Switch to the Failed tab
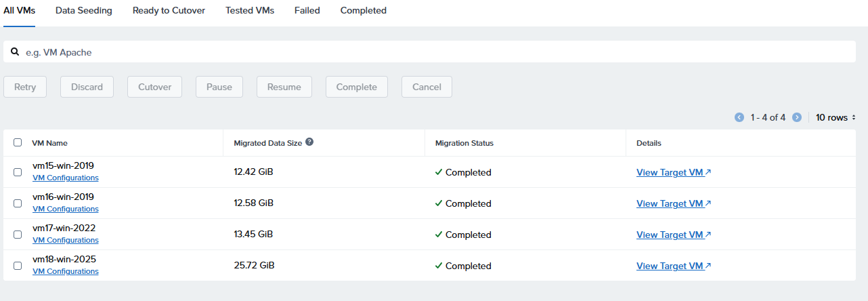868x301 pixels. tap(307, 11)
